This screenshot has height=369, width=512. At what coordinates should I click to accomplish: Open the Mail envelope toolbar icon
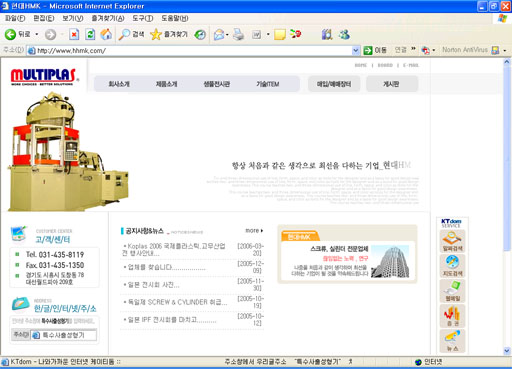pyautogui.click(x=219, y=34)
